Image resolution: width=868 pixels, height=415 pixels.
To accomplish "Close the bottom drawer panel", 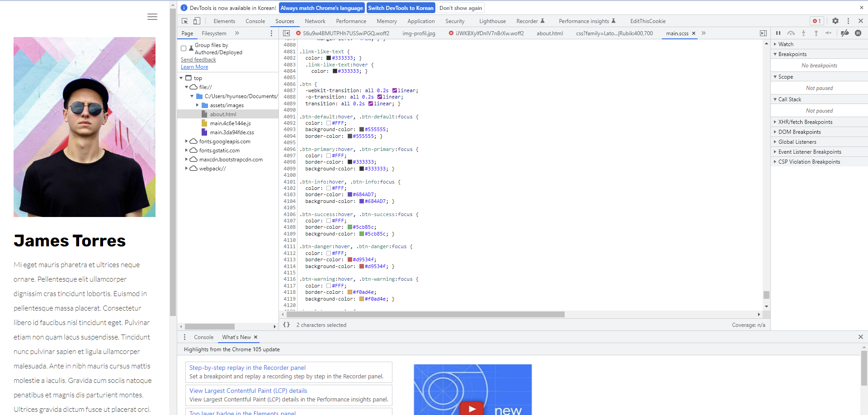I will tap(861, 337).
